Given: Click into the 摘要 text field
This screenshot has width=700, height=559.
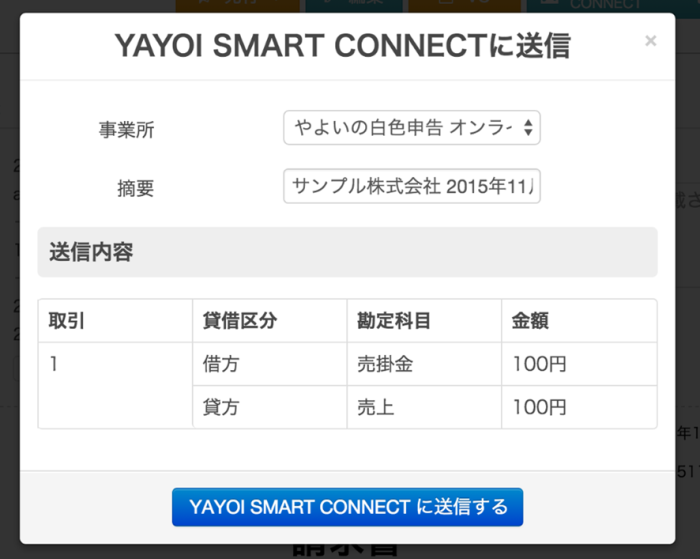Looking at the screenshot, I should coord(411,186).
